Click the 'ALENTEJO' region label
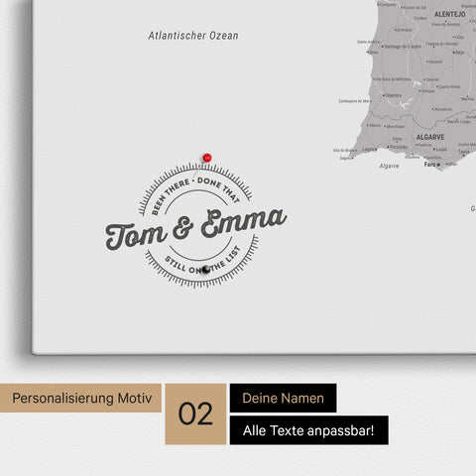 449,14
